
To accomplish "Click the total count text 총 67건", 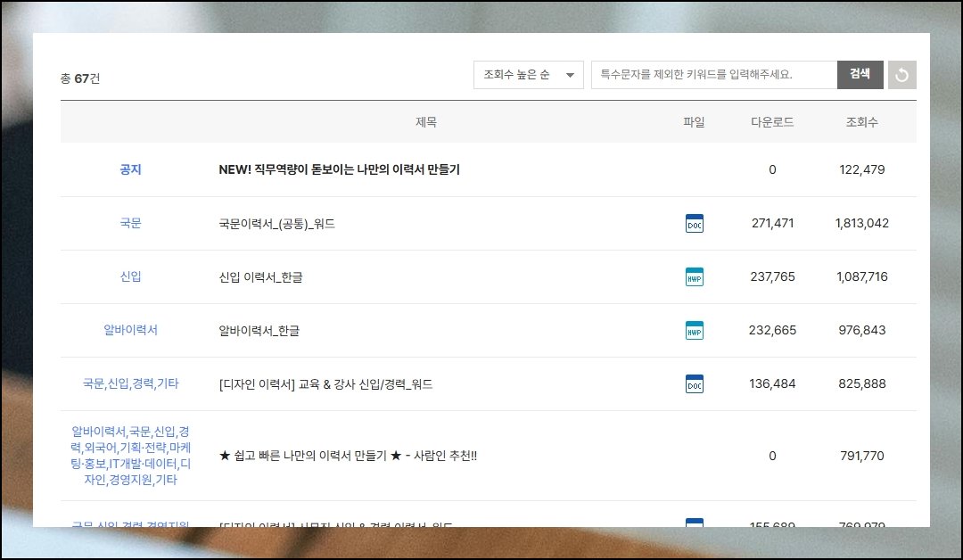I will tap(80, 78).
